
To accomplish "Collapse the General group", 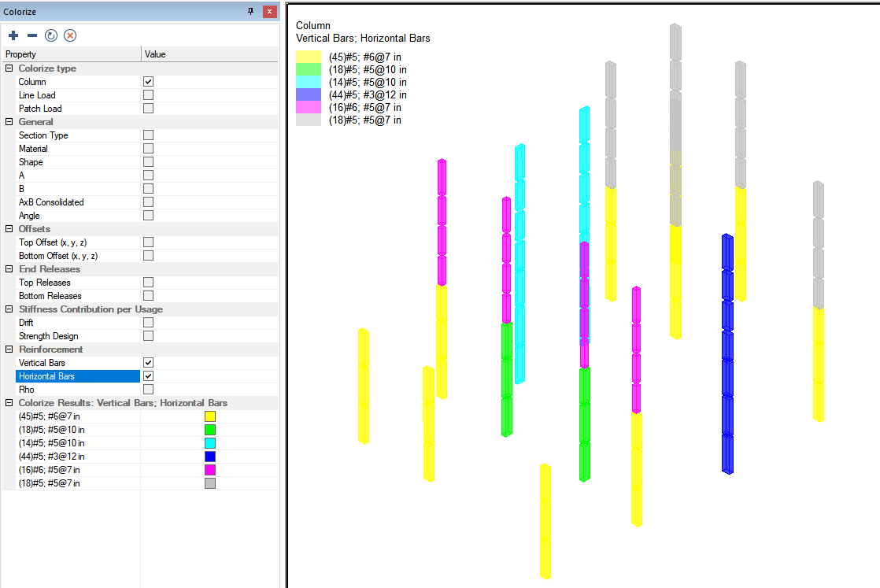I will [9, 122].
